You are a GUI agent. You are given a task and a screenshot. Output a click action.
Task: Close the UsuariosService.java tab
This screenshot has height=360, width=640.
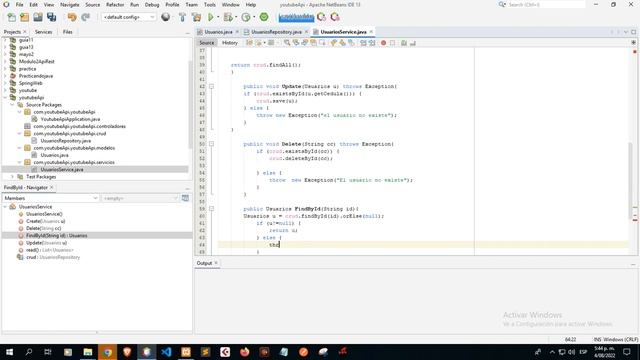pyautogui.click(x=371, y=32)
